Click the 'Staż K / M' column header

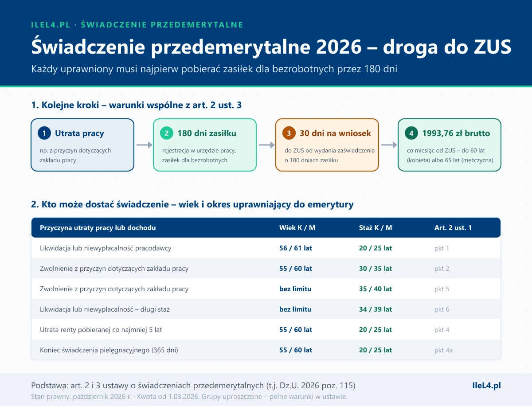click(376, 228)
